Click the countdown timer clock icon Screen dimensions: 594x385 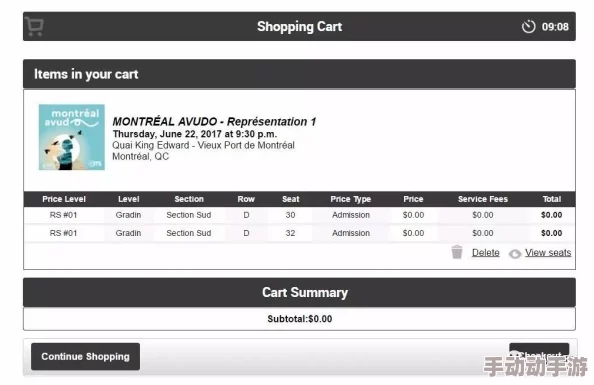[528, 27]
